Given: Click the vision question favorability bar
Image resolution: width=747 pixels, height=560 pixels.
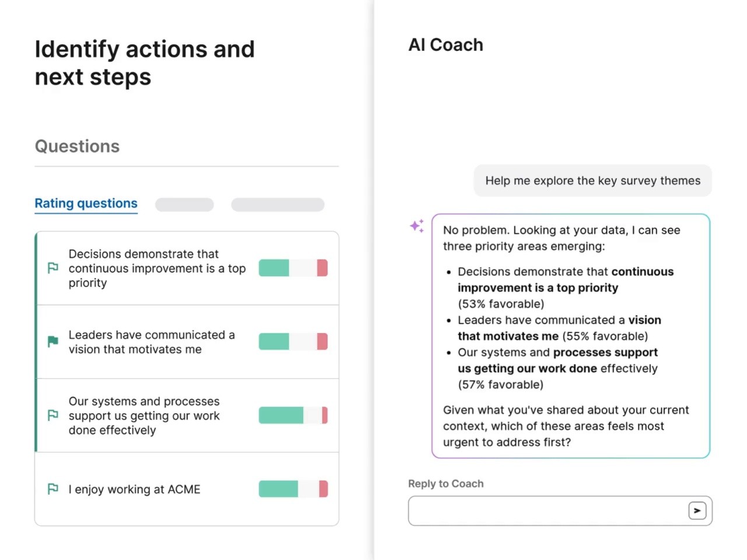Looking at the screenshot, I should click(x=293, y=341).
